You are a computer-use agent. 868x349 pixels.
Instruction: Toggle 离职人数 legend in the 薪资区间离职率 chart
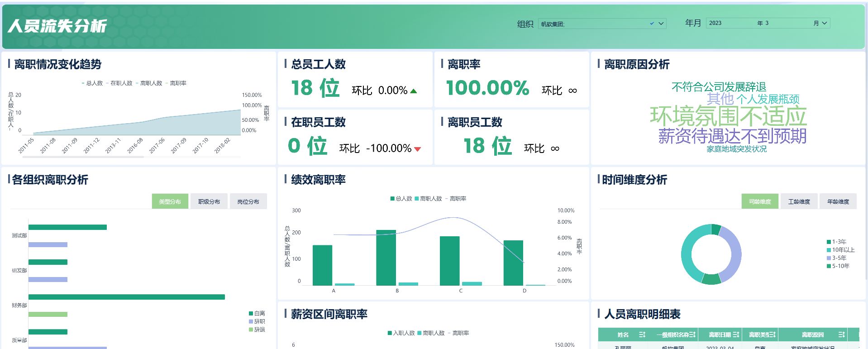[x=431, y=333]
